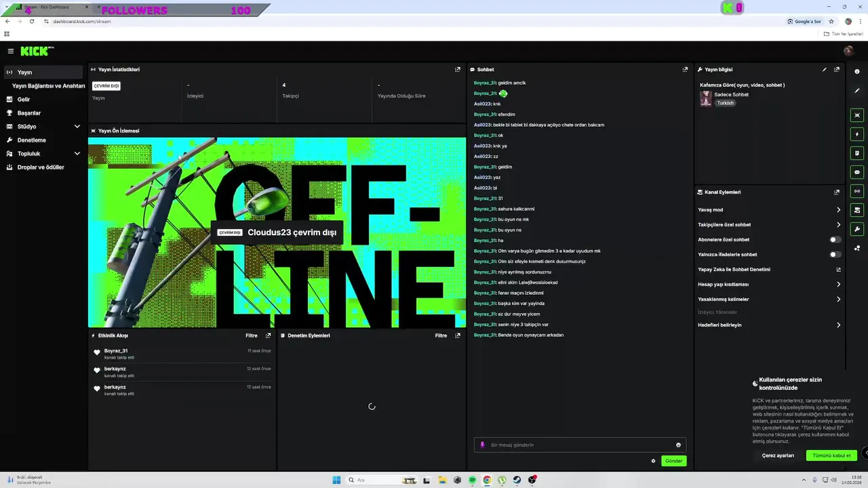Open Yavaş mod settings

coord(769,210)
